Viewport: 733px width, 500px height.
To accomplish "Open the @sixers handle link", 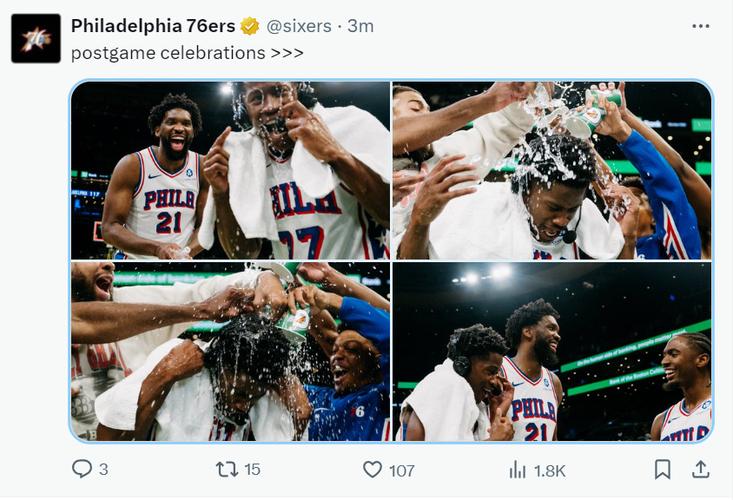I will point(299,26).
